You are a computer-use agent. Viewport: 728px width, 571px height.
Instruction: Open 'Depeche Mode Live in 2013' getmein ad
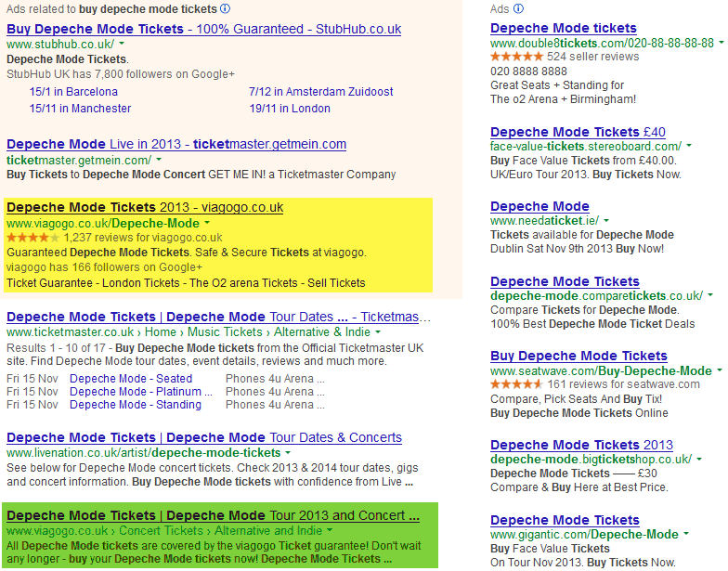(176, 145)
